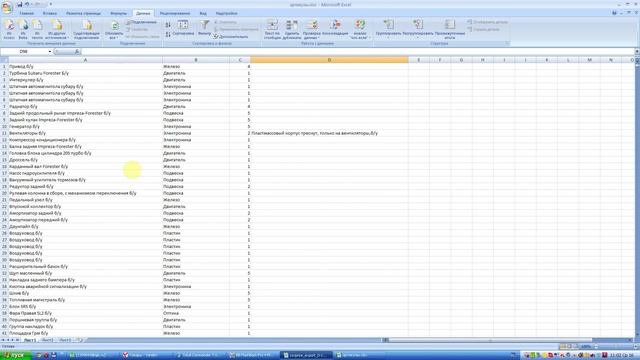Select column A header

tap(85, 60)
